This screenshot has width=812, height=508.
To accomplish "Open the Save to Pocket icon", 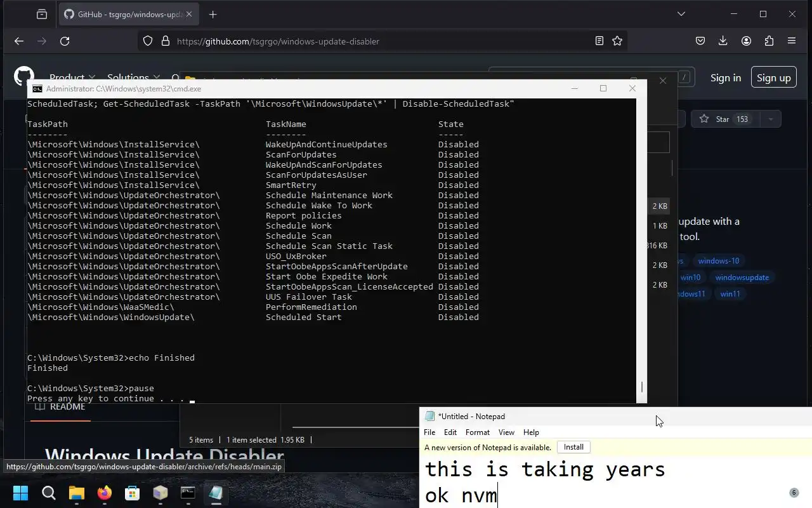I will pyautogui.click(x=700, y=41).
